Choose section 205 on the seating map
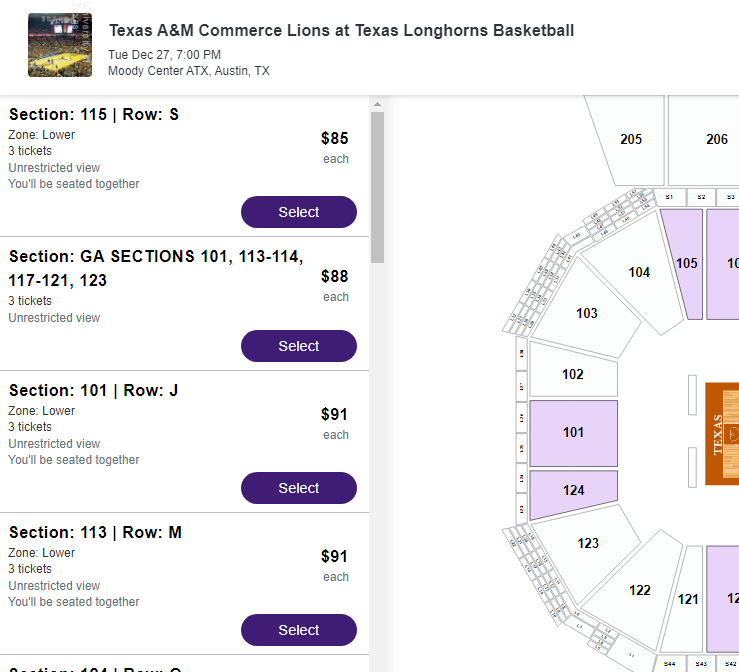Viewport: 739px width, 672px height. pos(630,139)
